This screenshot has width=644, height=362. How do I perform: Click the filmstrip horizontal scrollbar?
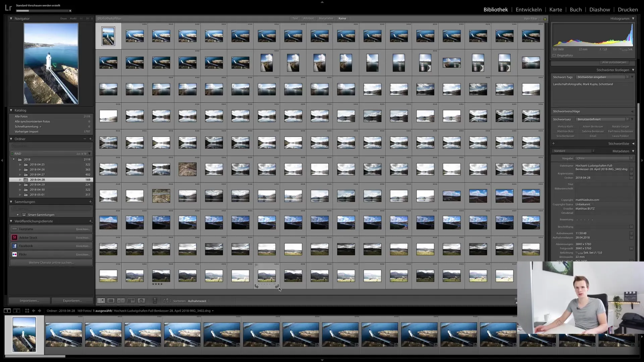coord(35,356)
